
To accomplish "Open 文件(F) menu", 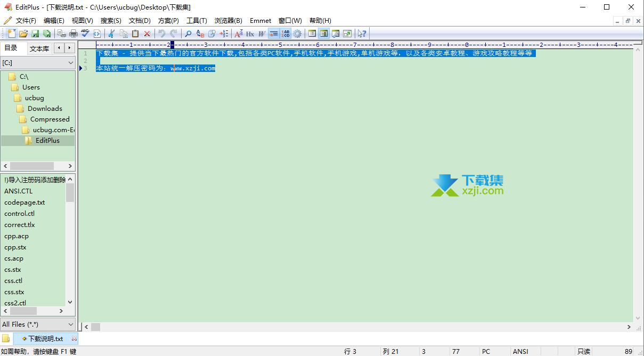I will (x=26, y=20).
